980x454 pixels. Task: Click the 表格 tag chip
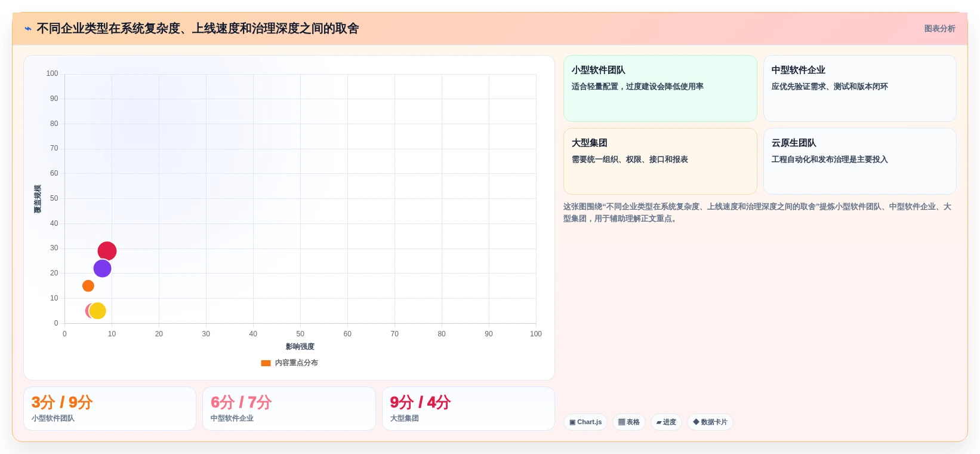click(x=629, y=422)
